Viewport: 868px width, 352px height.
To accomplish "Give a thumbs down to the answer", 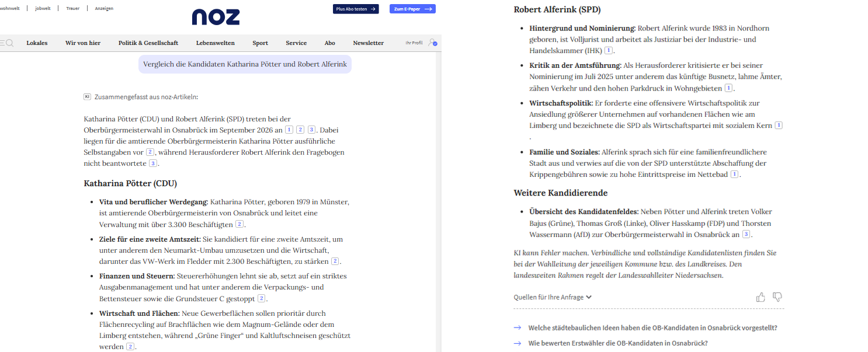I will click(777, 297).
